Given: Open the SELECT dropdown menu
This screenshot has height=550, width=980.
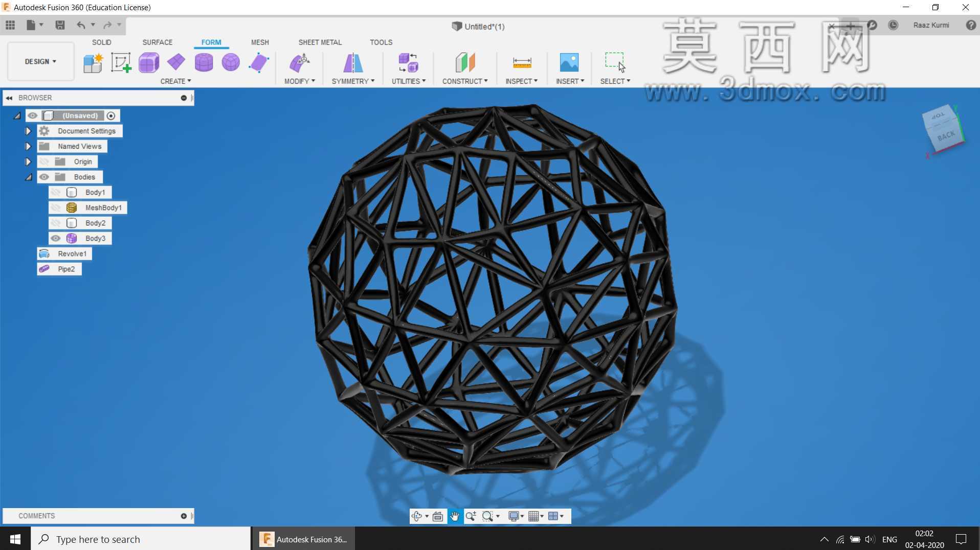Looking at the screenshot, I should pyautogui.click(x=615, y=81).
